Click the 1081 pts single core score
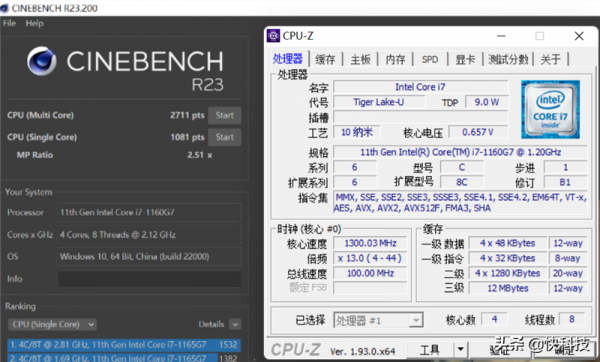This screenshot has width=600, height=362. point(187,137)
